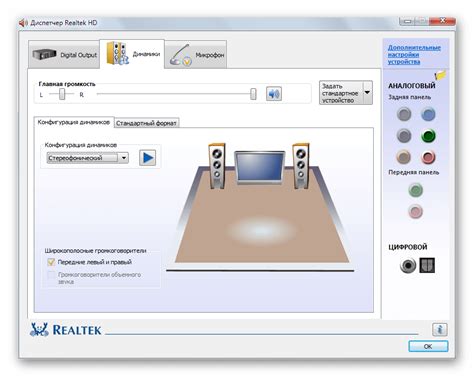474x377 pixels.
Task: Click the pink front panel jack
Action: tap(415, 211)
